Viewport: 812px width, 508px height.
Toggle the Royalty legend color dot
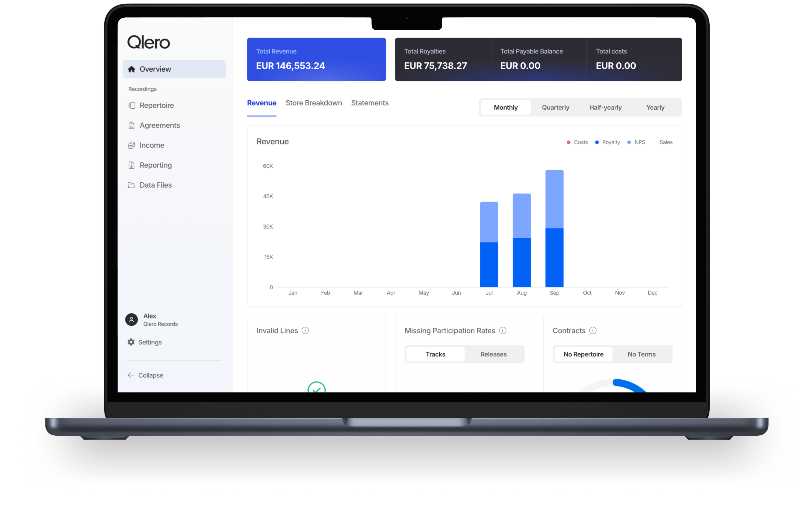597,142
